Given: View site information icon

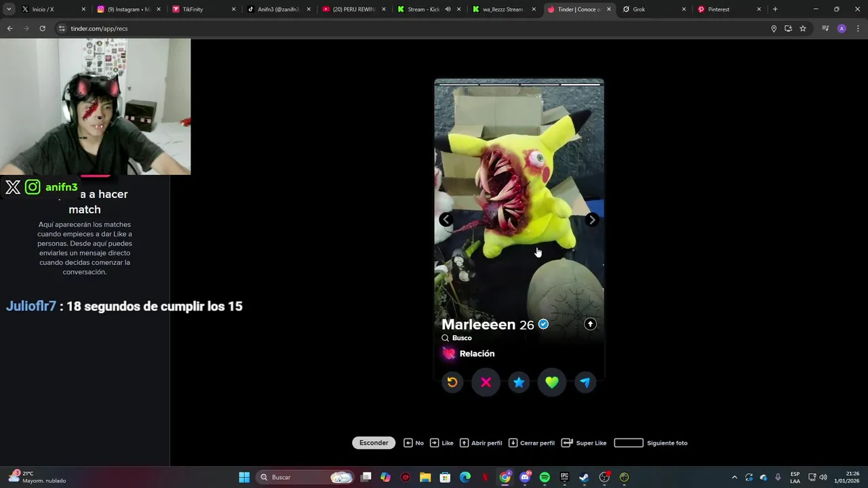Looking at the screenshot, I should point(62,28).
